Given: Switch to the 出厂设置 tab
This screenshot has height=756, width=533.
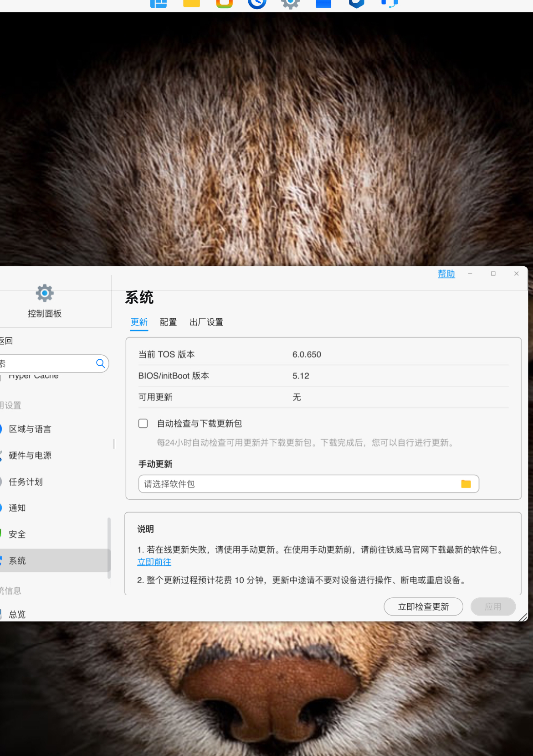Looking at the screenshot, I should (x=206, y=322).
